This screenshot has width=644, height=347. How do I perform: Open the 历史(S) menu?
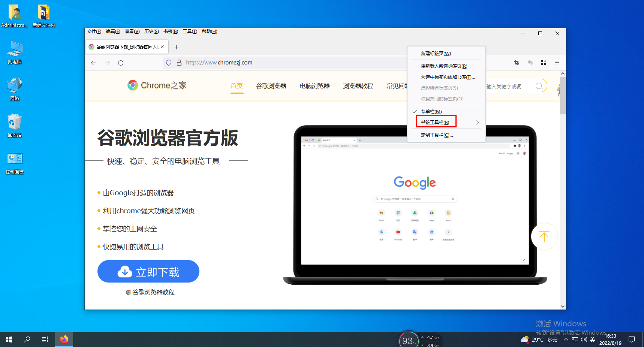pos(151,31)
